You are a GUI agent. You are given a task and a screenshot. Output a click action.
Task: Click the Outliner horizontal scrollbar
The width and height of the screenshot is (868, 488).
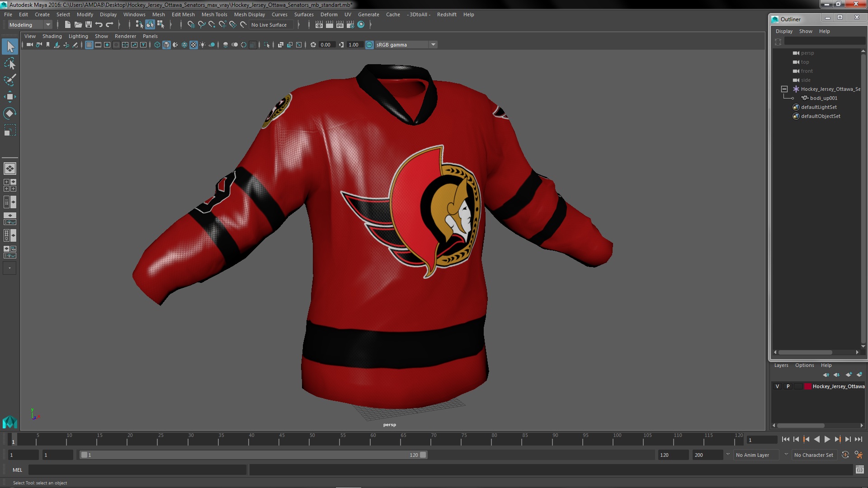coord(805,352)
